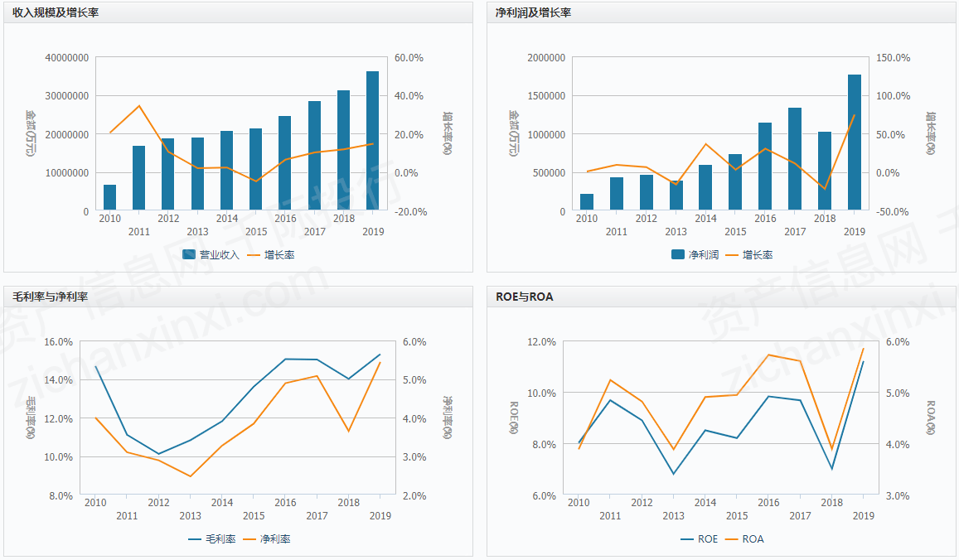The image size is (959, 560).
Task: Toggle the 净利润 legend entry
Action: point(694,255)
